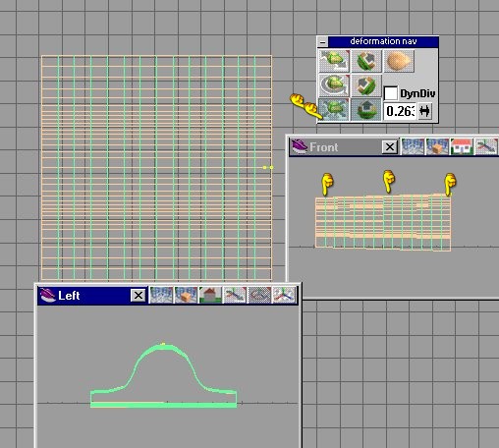Select the deform-rotate tool in deformation nav

tap(334, 85)
